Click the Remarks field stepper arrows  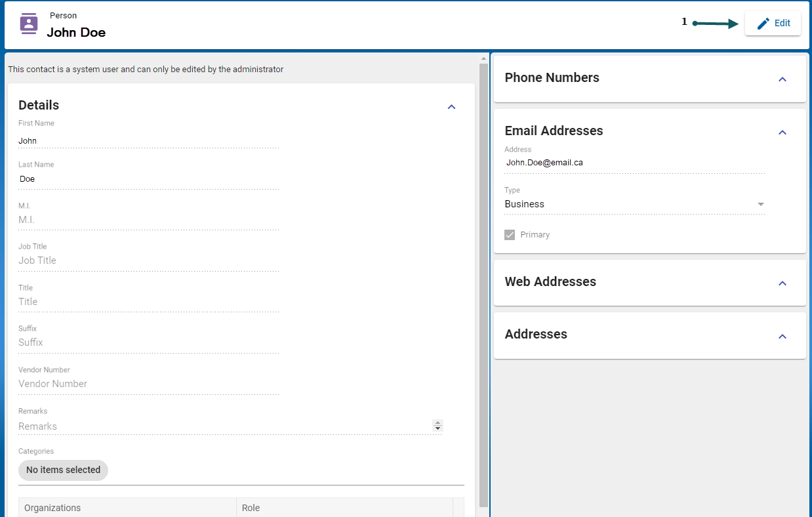437,426
